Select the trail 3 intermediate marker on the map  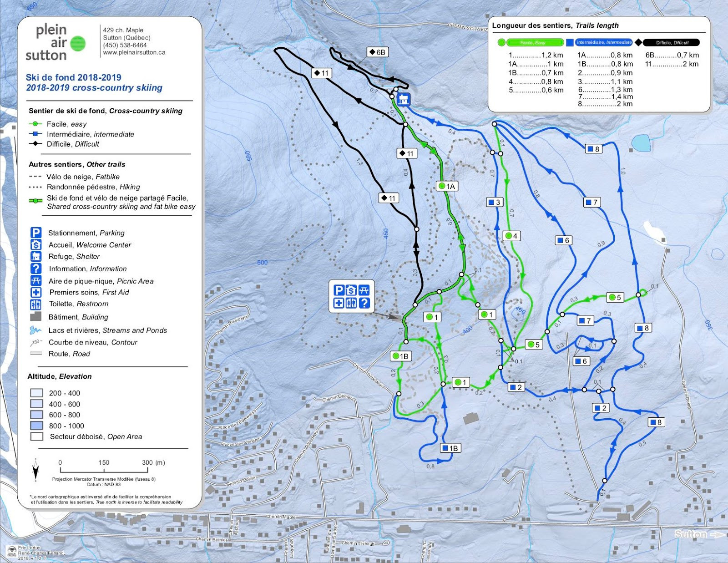[494, 202]
